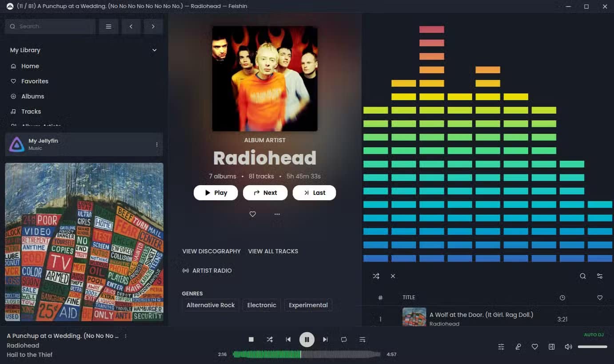The width and height of the screenshot is (614, 364).
Task: Enable repeat in the playback bar
Action: click(x=343, y=339)
